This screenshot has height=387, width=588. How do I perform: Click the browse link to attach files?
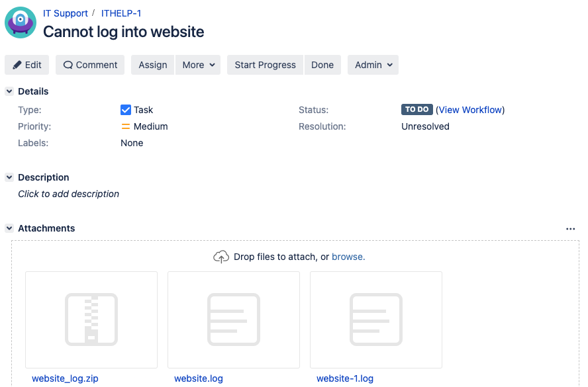348,257
